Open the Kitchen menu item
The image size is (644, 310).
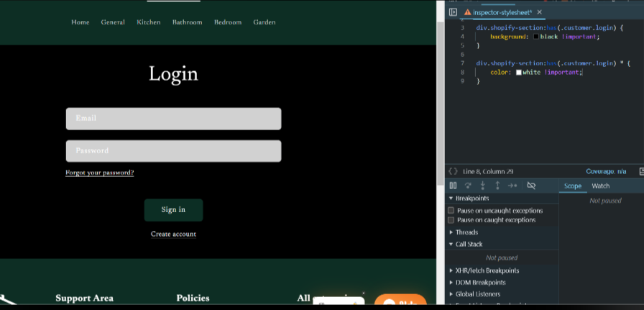point(149,22)
